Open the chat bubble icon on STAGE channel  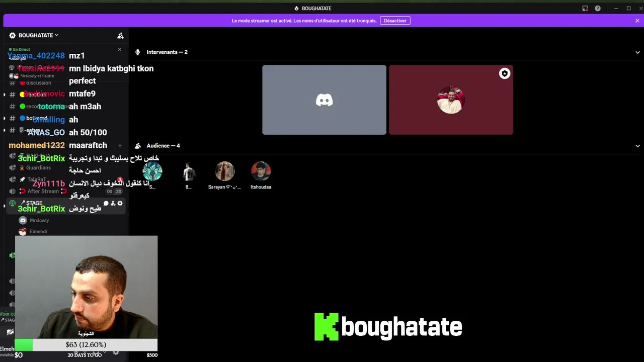pos(106,203)
